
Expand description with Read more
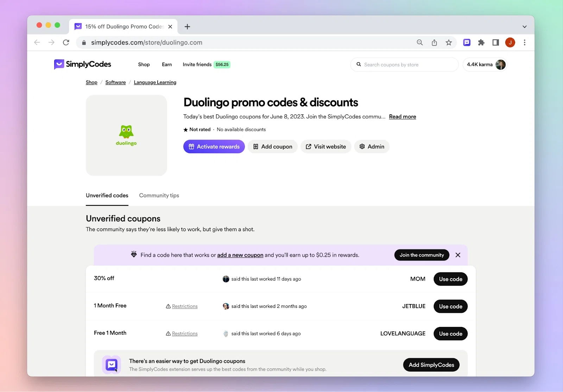tap(403, 117)
